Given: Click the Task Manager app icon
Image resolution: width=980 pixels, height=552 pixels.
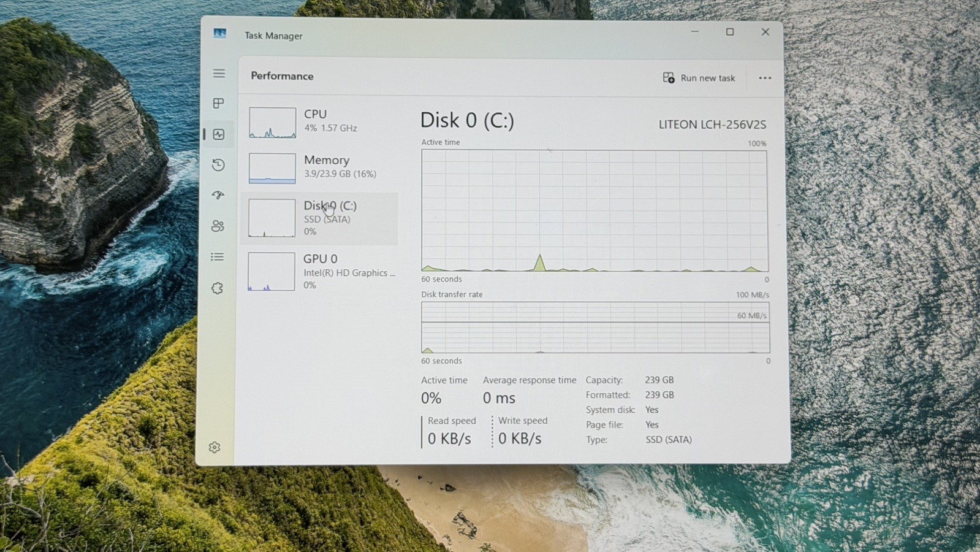Looking at the screenshot, I should point(220,34).
